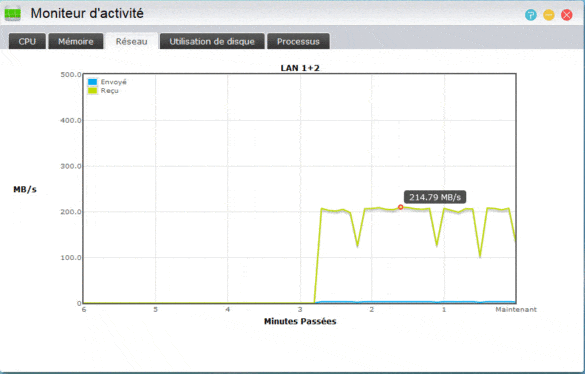This screenshot has height=374, width=585.
Task: Close the monitor with the red X
Action: 567,15
